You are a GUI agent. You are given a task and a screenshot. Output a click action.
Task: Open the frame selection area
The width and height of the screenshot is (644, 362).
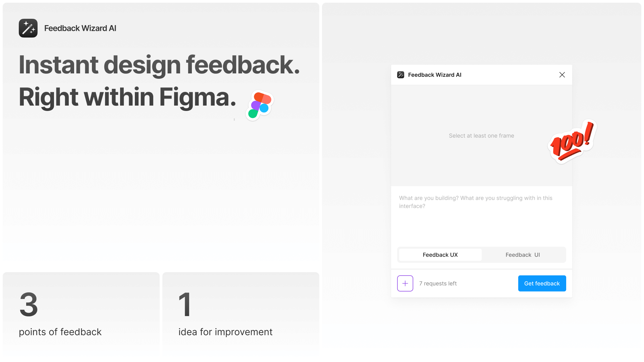click(x=481, y=136)
